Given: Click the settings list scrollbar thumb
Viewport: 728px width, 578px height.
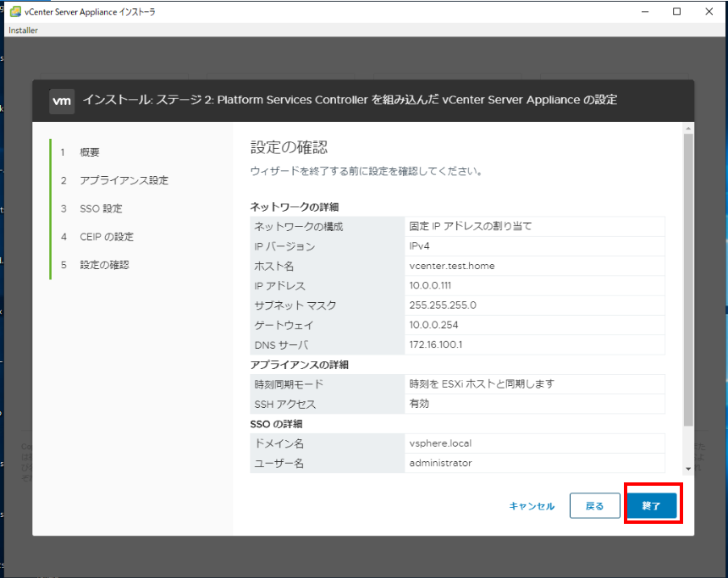Looking at the screenshot, I should [688, 280].
